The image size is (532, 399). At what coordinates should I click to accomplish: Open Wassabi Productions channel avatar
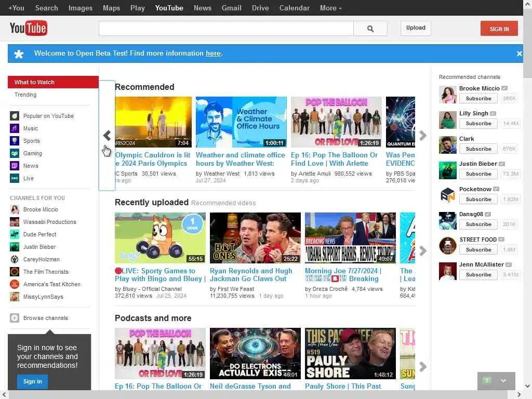[14, 222]
